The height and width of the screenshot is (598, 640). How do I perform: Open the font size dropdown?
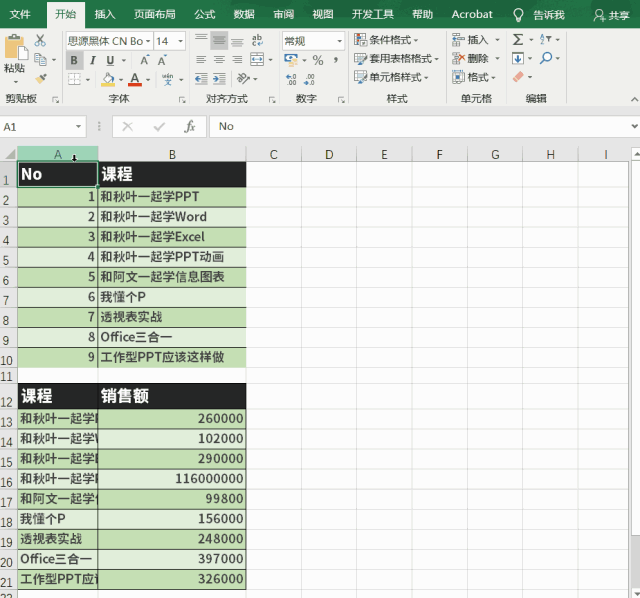[180, 41]
